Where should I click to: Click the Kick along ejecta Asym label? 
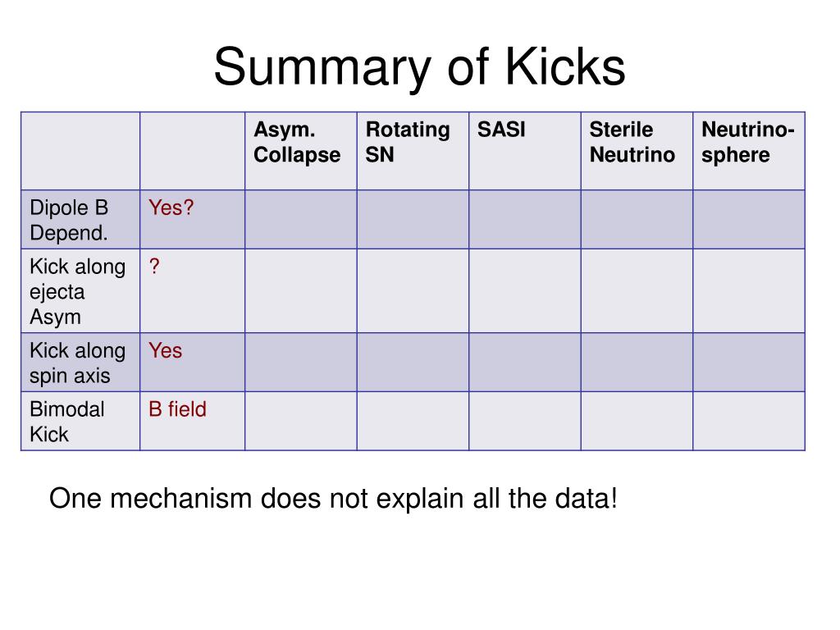click(78, 291)
